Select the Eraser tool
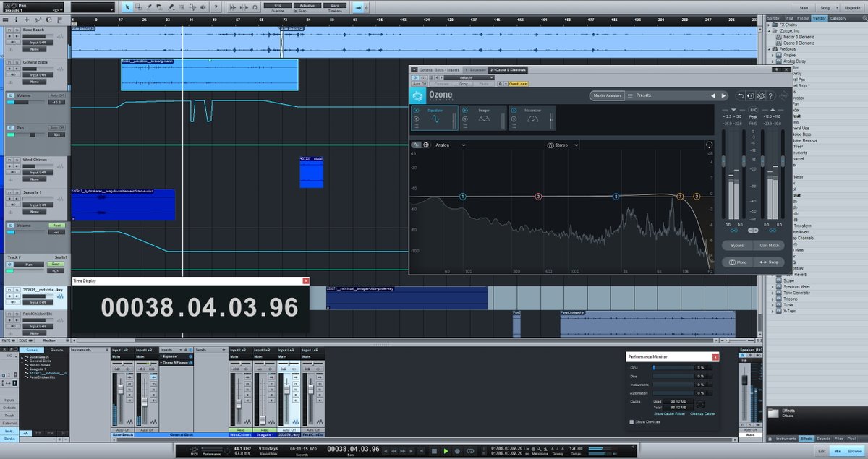The height and width of the screenshot is (459, 868). [159, 7]
